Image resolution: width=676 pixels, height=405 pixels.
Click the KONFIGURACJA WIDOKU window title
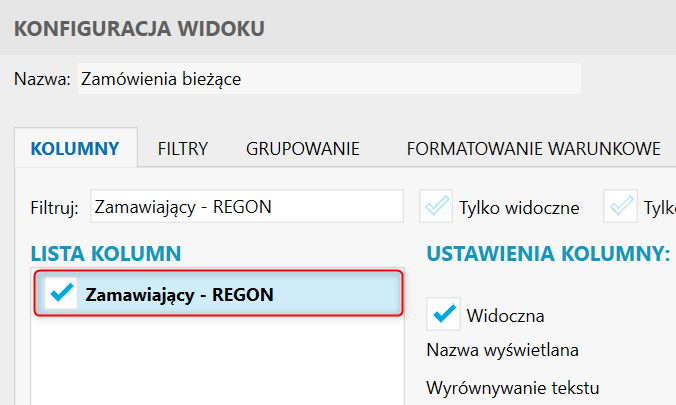(139, 28)
